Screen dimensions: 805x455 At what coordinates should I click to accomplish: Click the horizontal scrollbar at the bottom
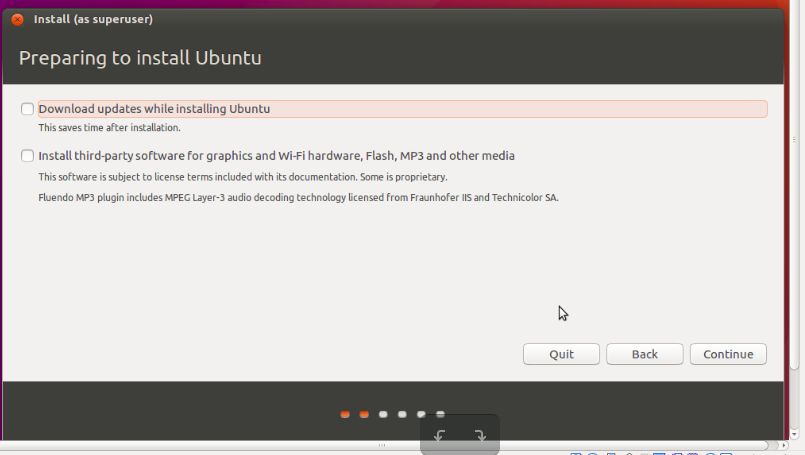pos(382,445)
